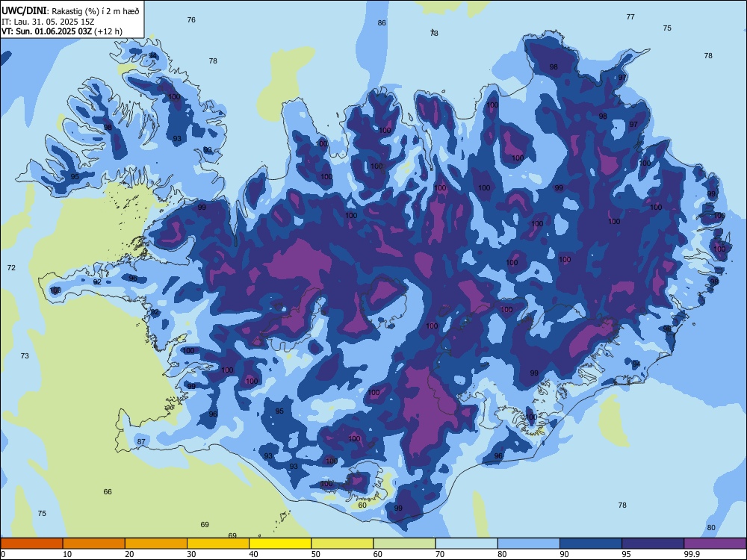Click the dark blue 90–95 legend swatch

click(x=591, y=544)
